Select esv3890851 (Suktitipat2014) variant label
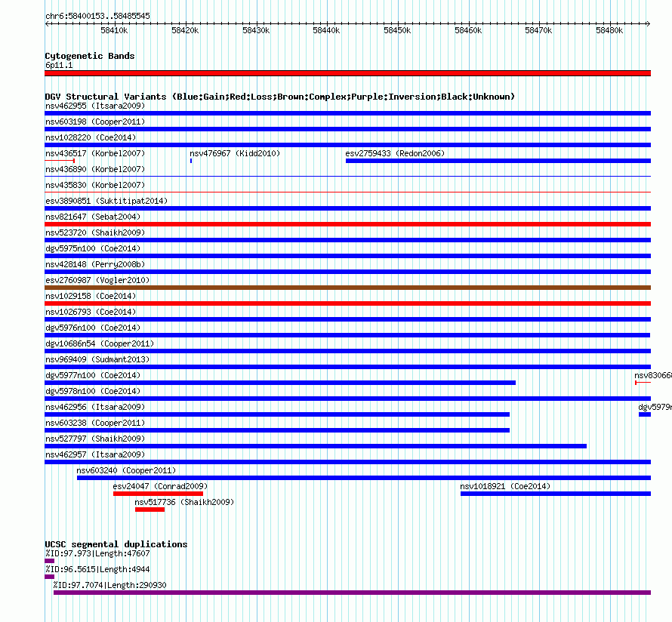The height and width of the screenshot is (622, 672). click(106, 201)
